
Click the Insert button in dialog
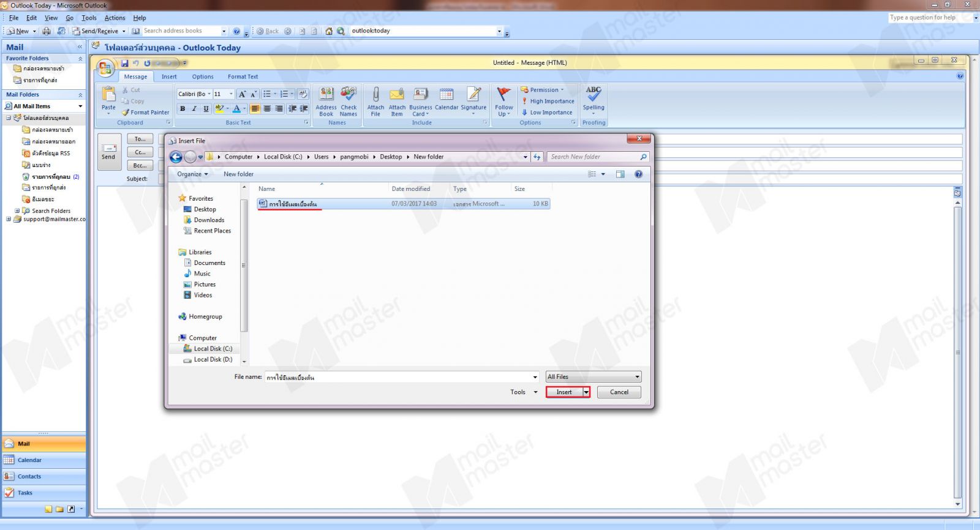564,392
